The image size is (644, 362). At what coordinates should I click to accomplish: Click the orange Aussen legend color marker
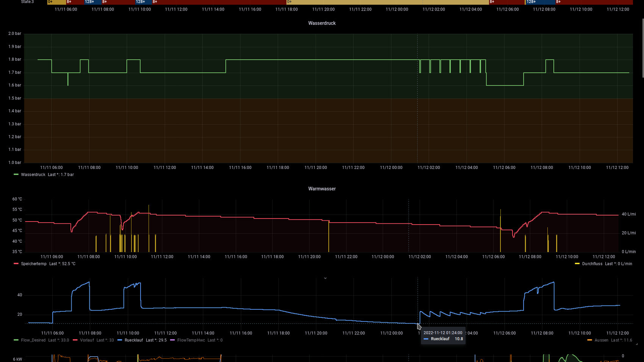click(589, 340)
